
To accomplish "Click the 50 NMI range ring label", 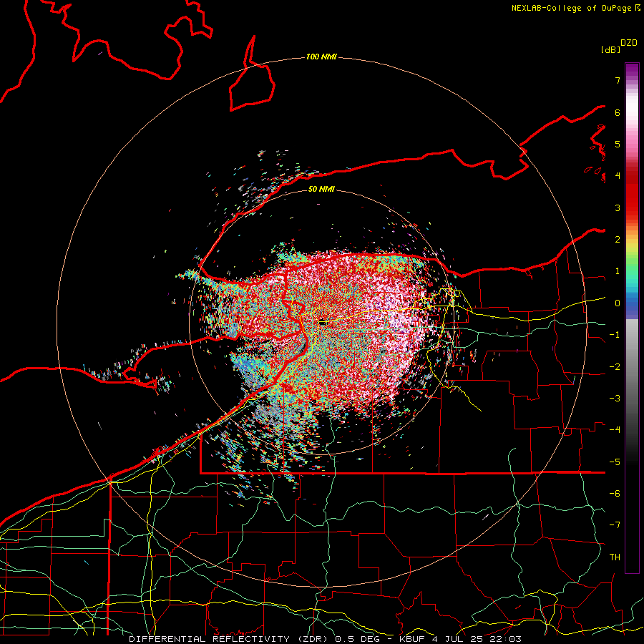I will point(321,189).
